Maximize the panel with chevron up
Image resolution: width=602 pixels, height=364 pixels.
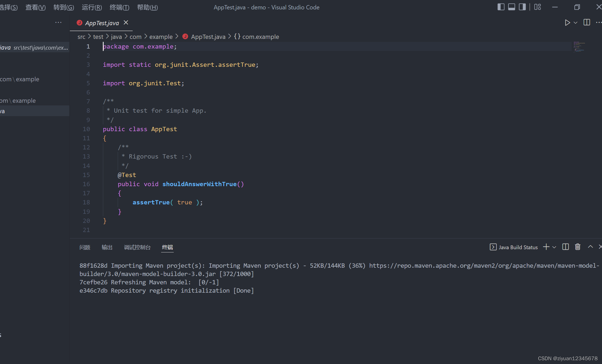[x=590, y=247]
